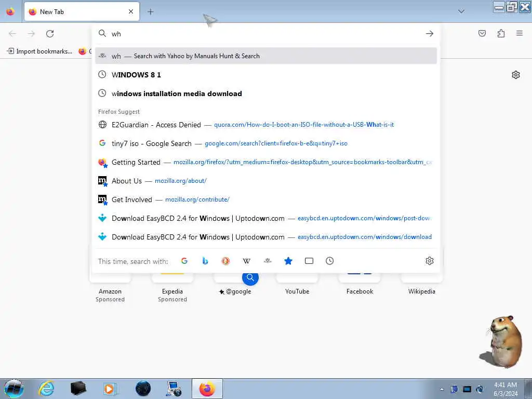Open the Firefox application menu

coord(519,33)
